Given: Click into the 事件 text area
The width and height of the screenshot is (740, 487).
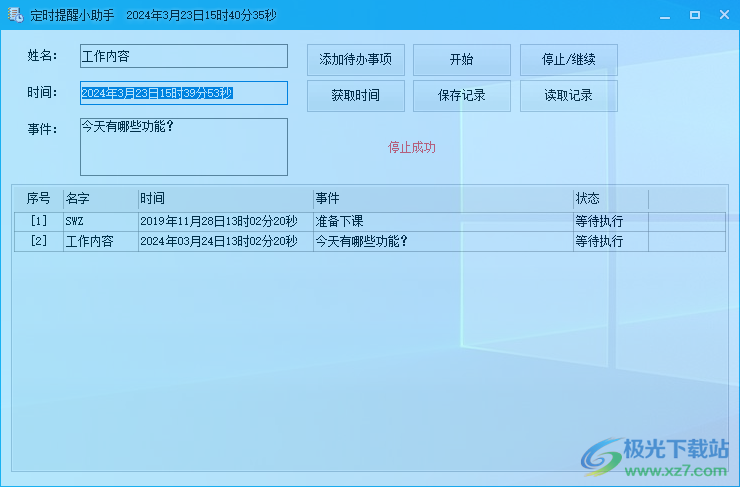Looking at the screenshot, I should coord(184,147).
